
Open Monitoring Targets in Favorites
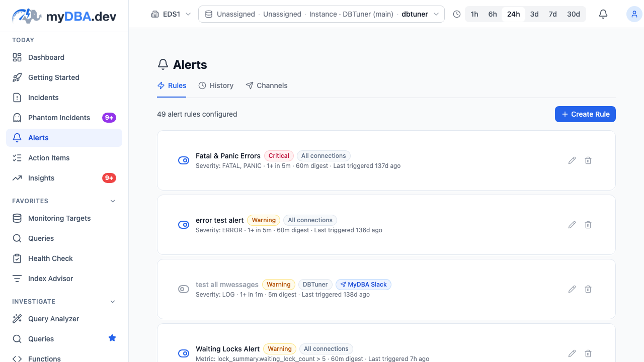[64, 218]
